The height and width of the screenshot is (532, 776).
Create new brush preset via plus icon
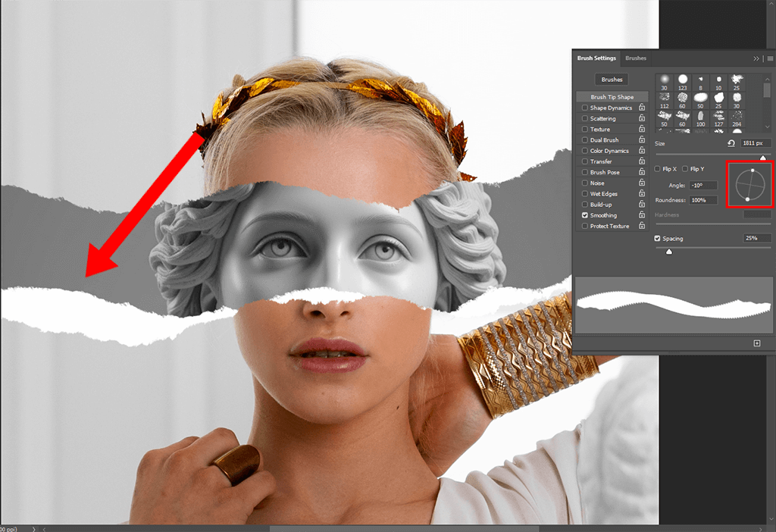click(757, 343)
